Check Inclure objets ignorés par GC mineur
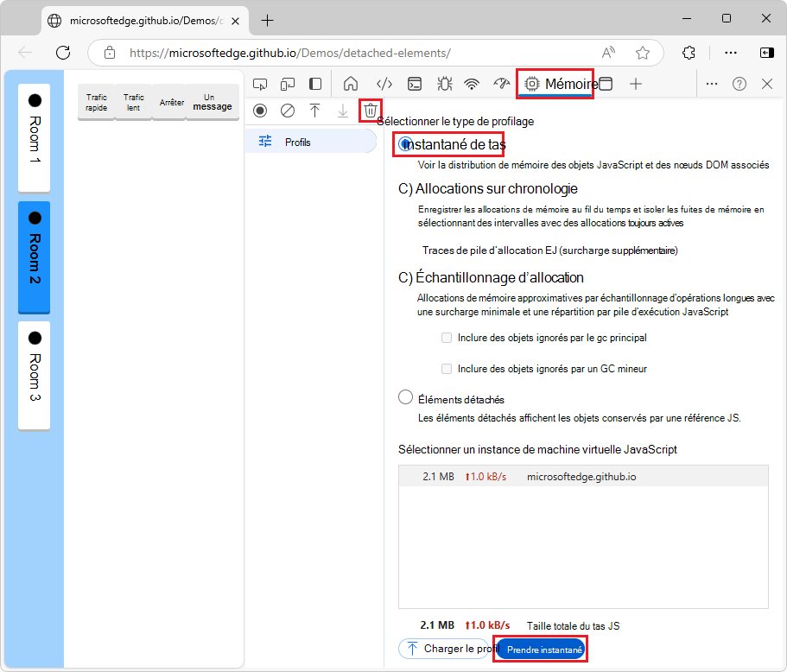Screen dimensions: 787x672 (x=447, y=369)
